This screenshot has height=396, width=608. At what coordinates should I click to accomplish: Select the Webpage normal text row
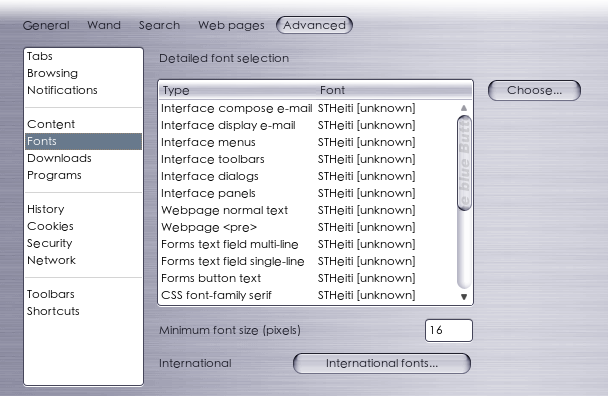point(308,210)
